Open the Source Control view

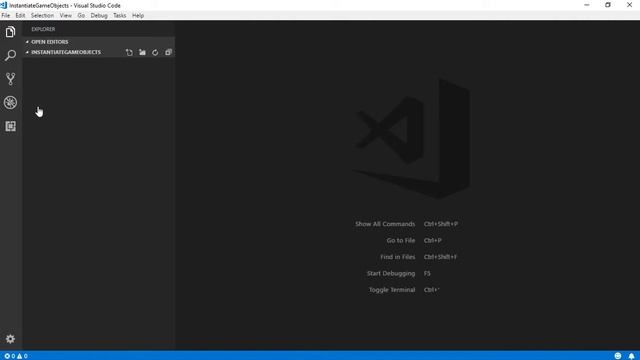(10, 79)
